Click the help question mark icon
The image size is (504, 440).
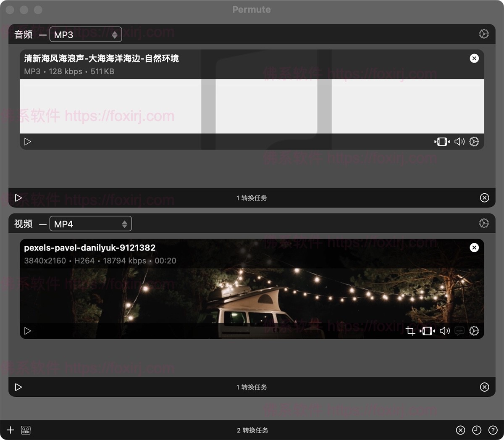click(493, 430)
